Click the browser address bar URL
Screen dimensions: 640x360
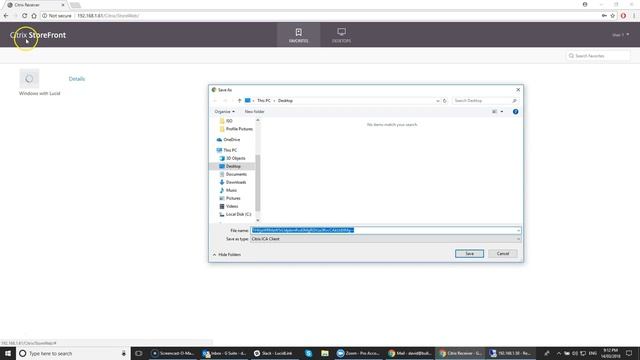108,16
